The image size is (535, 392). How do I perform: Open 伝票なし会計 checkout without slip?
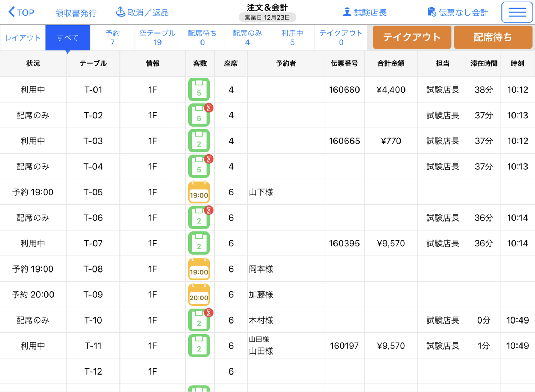[458, 12]
